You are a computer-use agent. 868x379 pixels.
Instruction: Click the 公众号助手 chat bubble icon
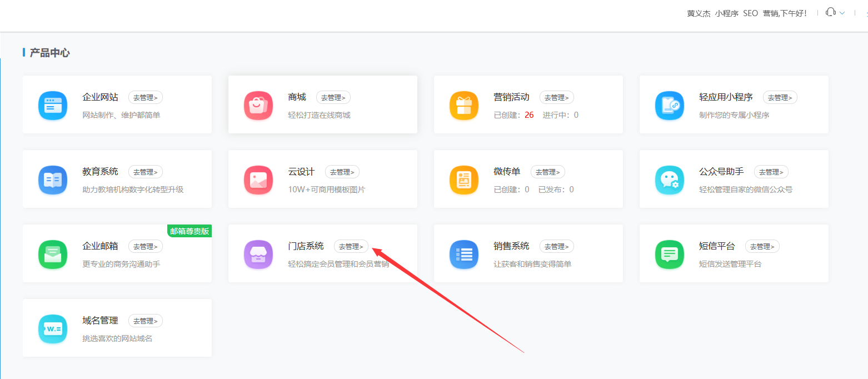pos(670,180)
